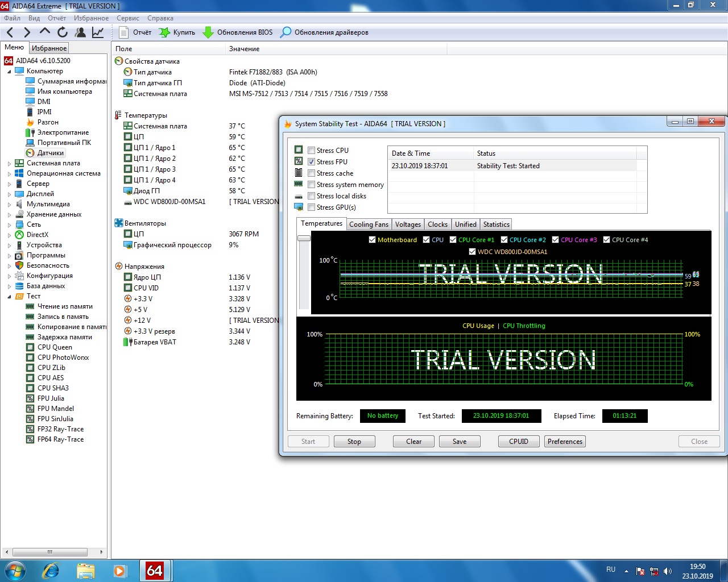728x582 pixels.
Task: Open the Вид menu
Action: (x=34, y=18)
